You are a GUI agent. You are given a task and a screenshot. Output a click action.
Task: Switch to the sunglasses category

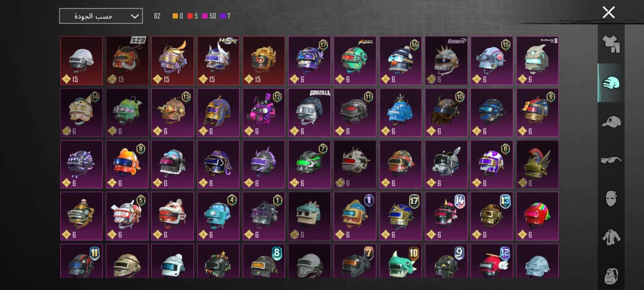611,160
